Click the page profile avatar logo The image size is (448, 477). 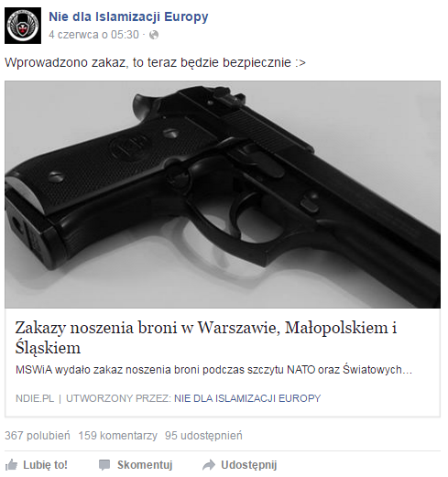click(x=23, y=26)
